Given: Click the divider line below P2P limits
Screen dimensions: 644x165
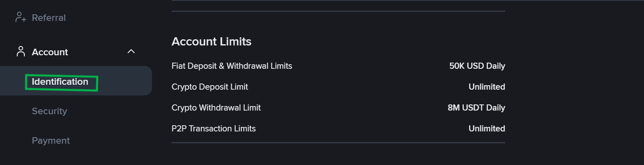Looking at the screenshot, I should [x=338, y=143].
